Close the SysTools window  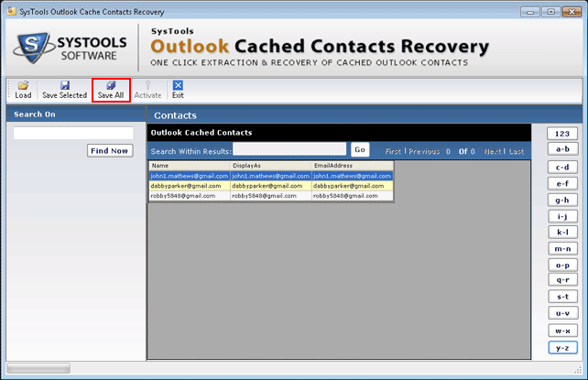pos(572,12)
